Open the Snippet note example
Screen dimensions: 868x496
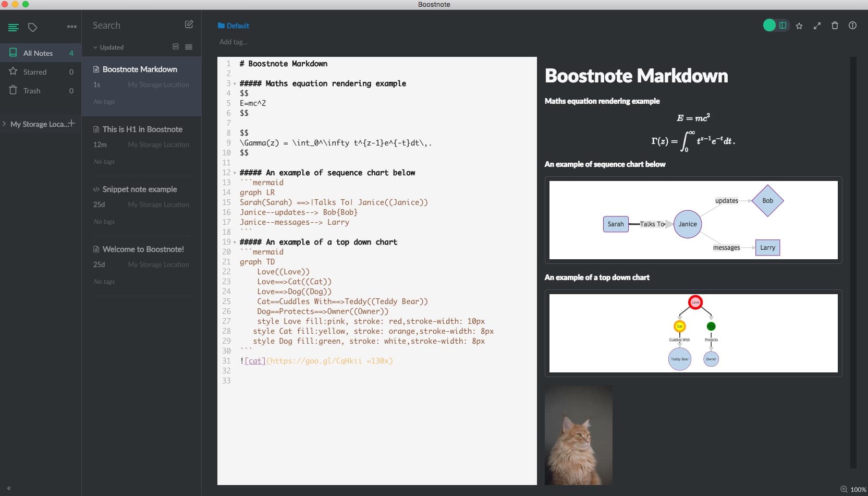click(x=141, y=206)
